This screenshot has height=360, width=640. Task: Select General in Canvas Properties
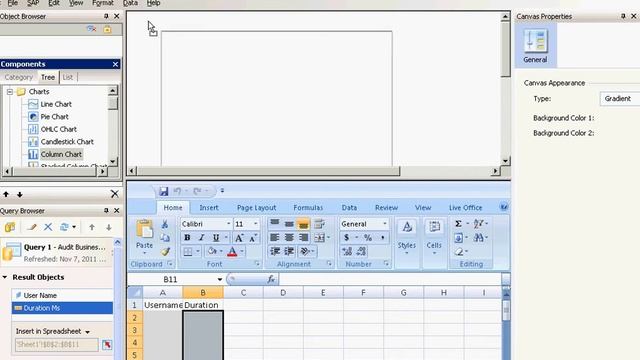click(535, 46)
